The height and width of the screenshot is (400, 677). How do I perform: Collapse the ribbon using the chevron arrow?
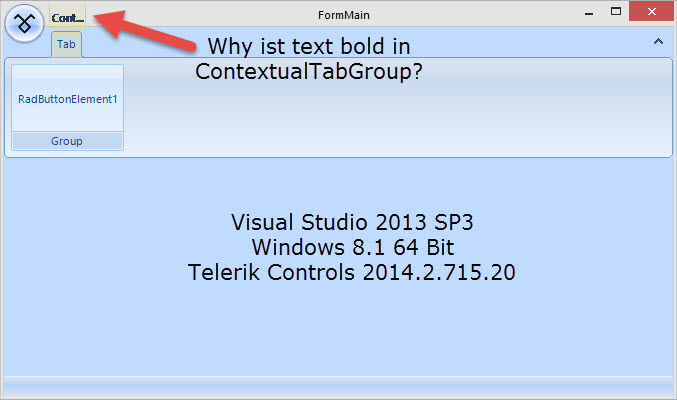point(658,42)
